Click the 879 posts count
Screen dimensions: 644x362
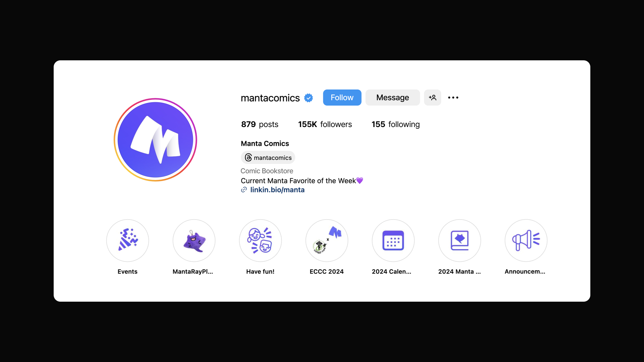(260, 124)
